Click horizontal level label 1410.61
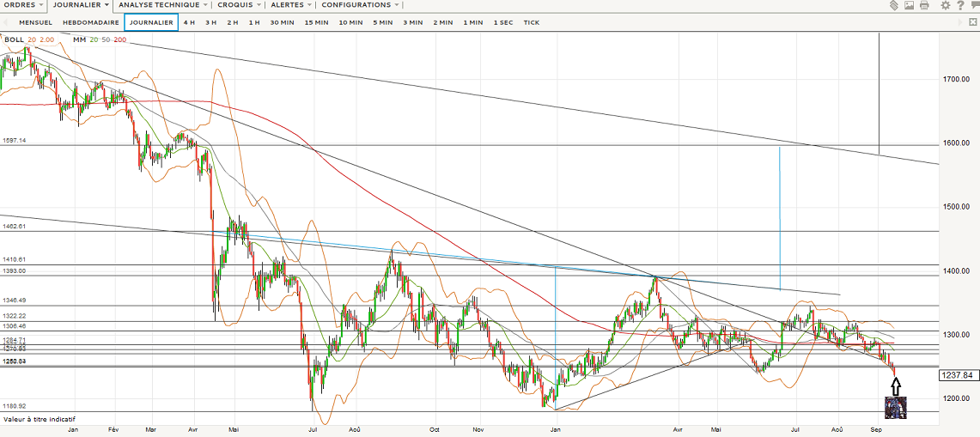 [15, 259]
